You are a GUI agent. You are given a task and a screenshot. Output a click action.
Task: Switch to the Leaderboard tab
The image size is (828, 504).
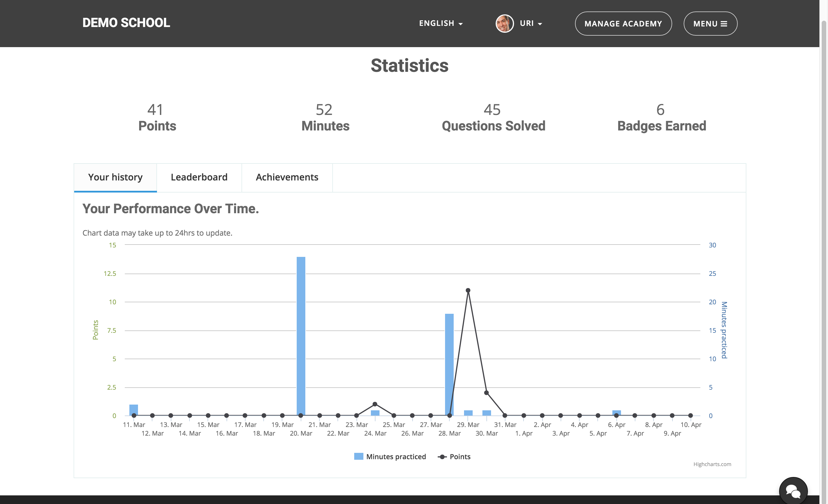199,177
